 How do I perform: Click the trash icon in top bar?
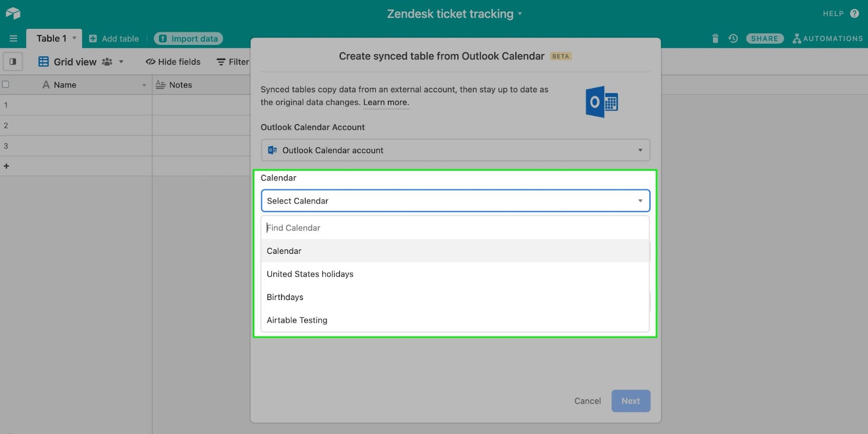coord(715,39)
